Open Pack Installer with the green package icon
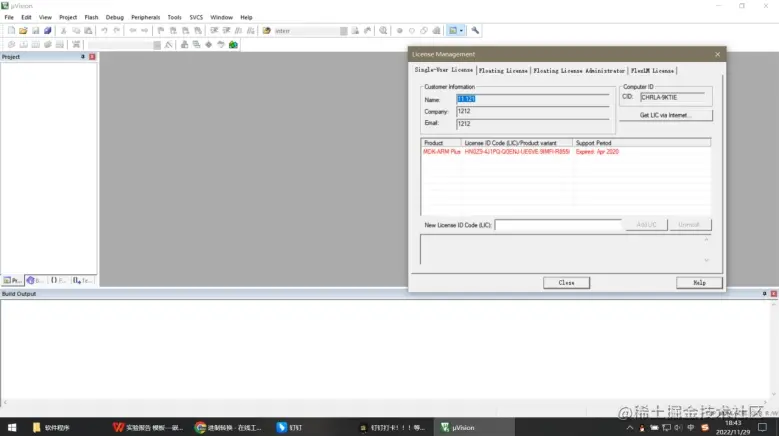The width and height of the screenshot is (779, 437). [x=233, y=45]
